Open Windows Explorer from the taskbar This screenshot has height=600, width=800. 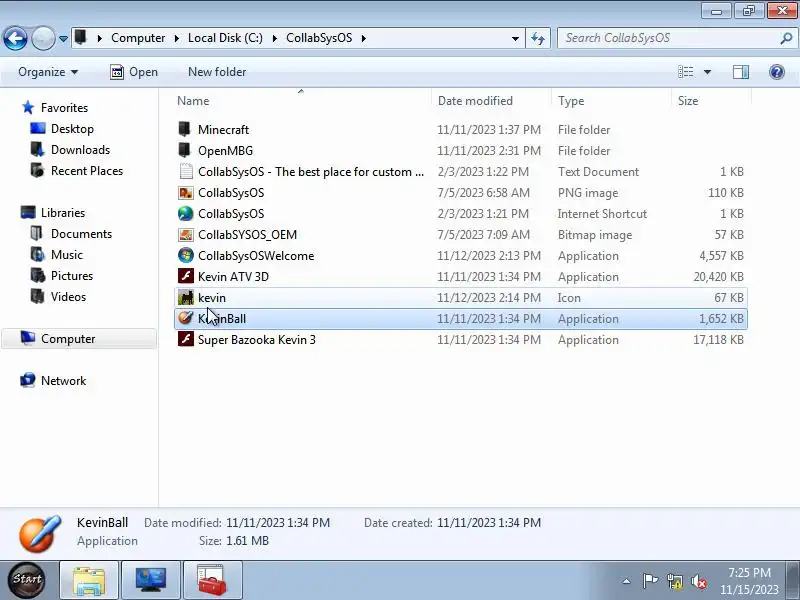(89, 580)
